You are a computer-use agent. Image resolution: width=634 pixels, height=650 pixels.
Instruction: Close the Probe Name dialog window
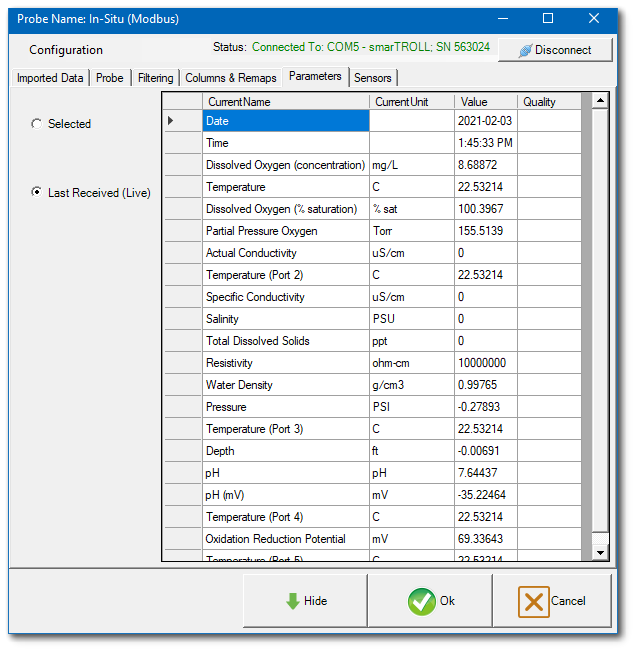click(x=594, y=18)
